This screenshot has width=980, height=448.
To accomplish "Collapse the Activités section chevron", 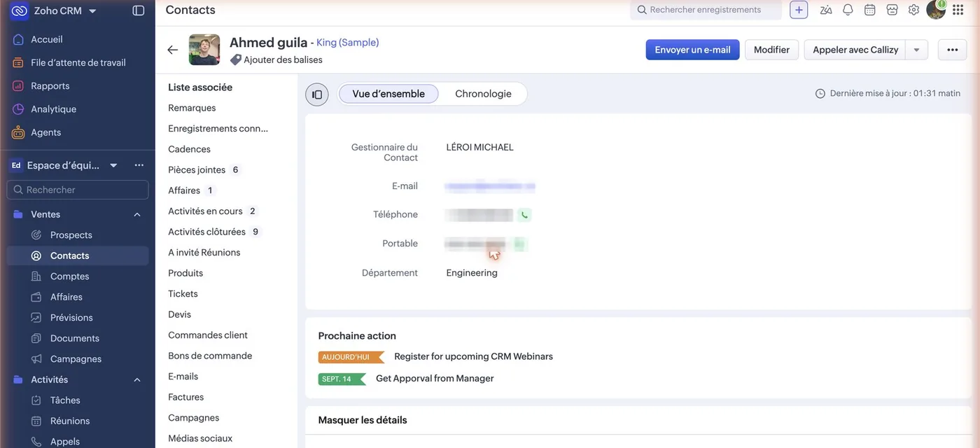I will (x=137, y=379).
